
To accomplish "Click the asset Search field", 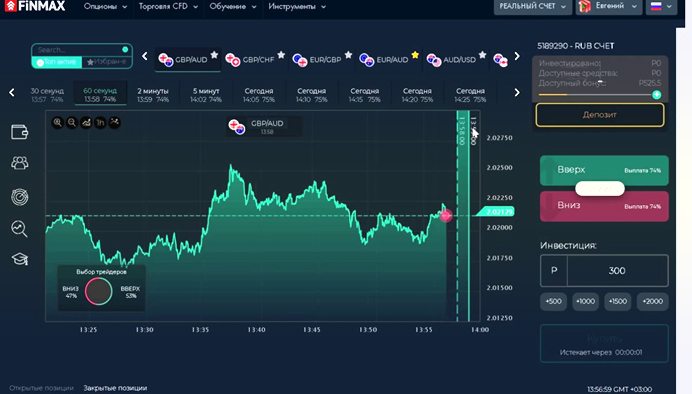I will point(81,49).
